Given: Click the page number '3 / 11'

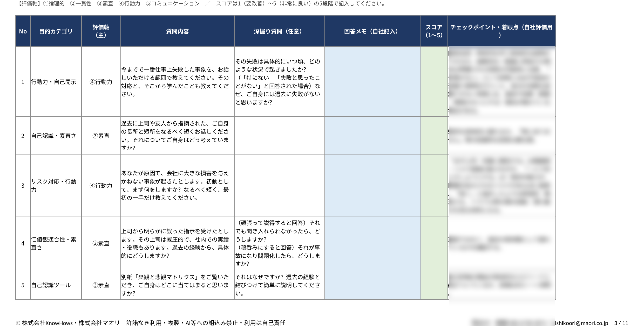Looking at the screenshot, I should point(621,323).
